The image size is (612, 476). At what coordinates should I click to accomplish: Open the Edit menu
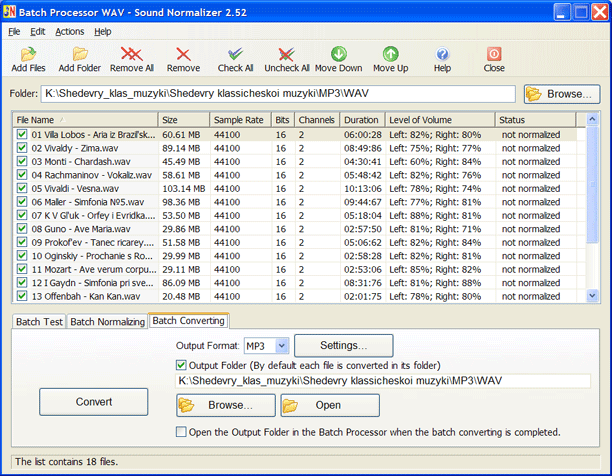[x=37, y=32]
